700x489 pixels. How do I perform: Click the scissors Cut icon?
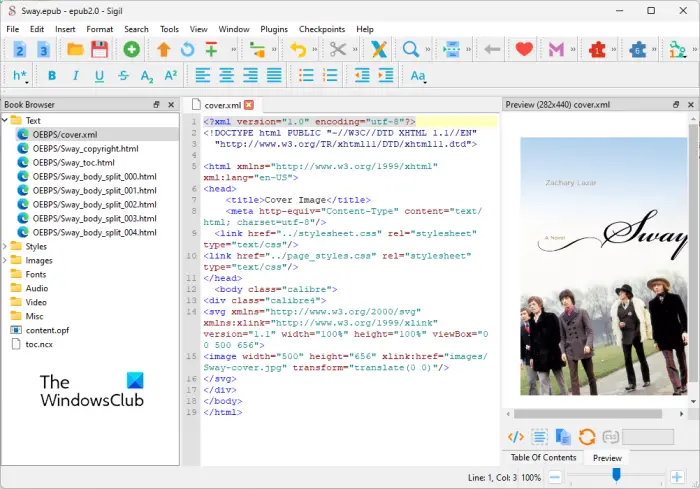337,49
